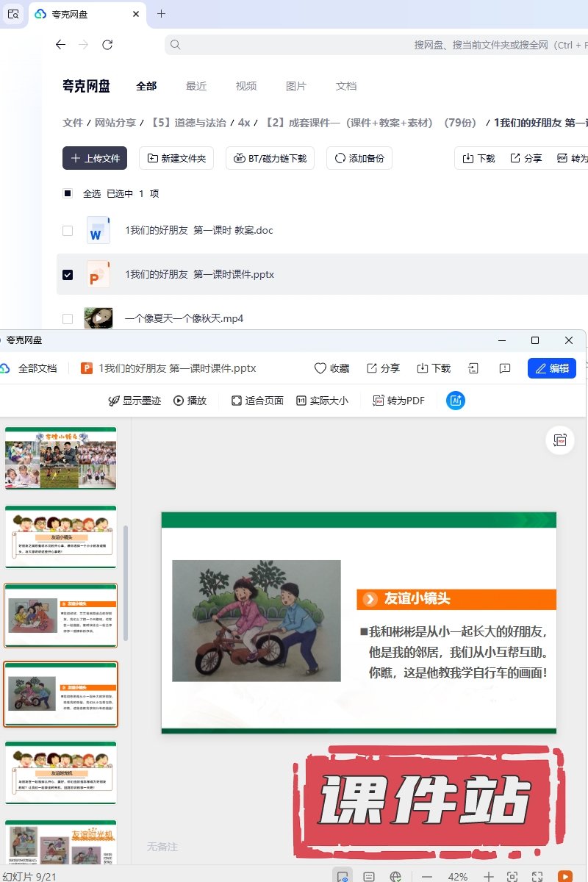
Task: Click the fullscreen icon in status bar
Action: click(537, 876)
